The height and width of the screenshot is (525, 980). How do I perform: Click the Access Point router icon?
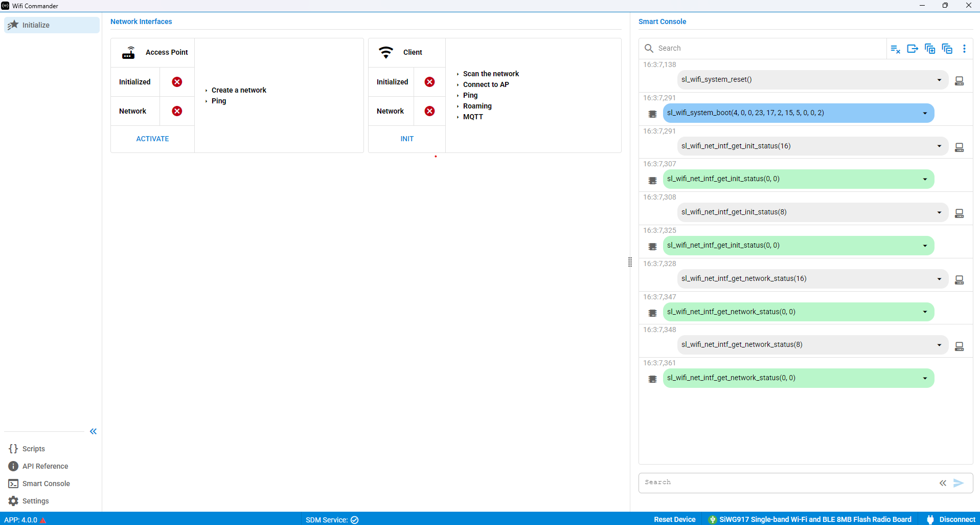(128, 53)
